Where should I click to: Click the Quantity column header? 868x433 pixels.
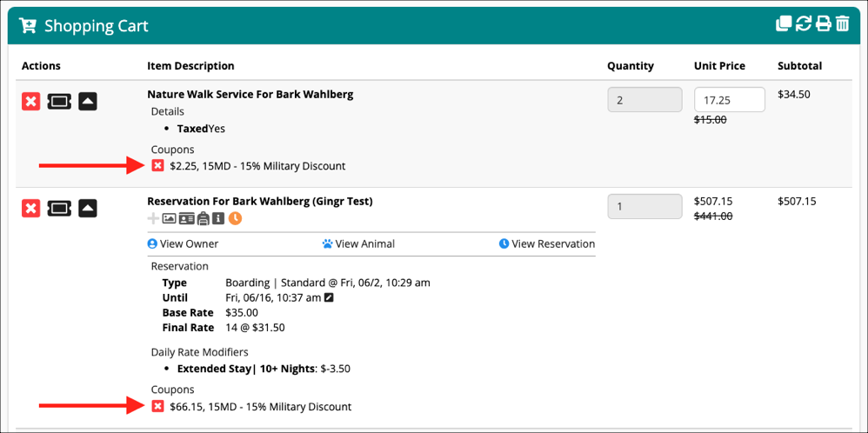pyautogui.click(x=631, y=66)
